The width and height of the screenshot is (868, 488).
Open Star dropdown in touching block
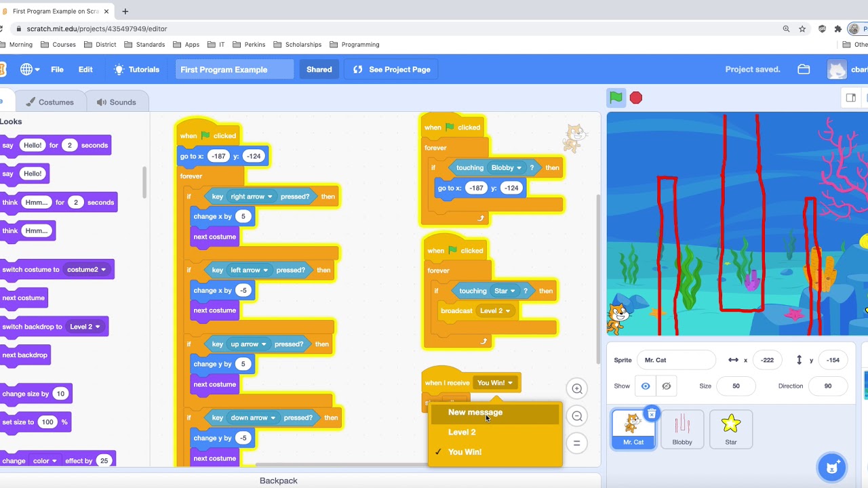point(504,291)
